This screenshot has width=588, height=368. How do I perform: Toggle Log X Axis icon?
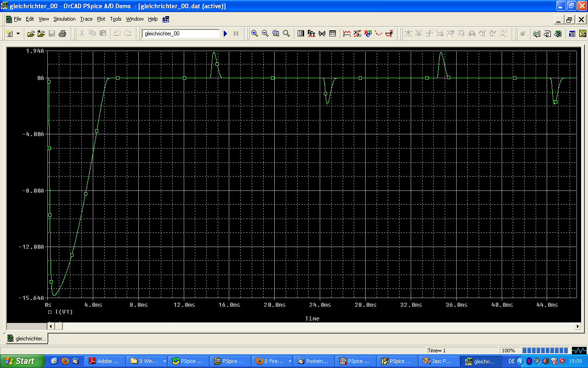[x=301, y=34]
